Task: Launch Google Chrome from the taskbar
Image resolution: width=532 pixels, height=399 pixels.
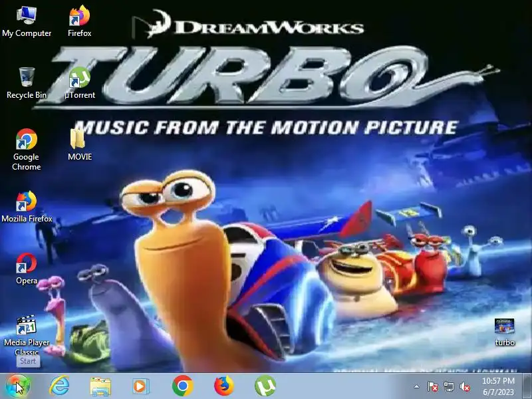Action: pos(182,386)
